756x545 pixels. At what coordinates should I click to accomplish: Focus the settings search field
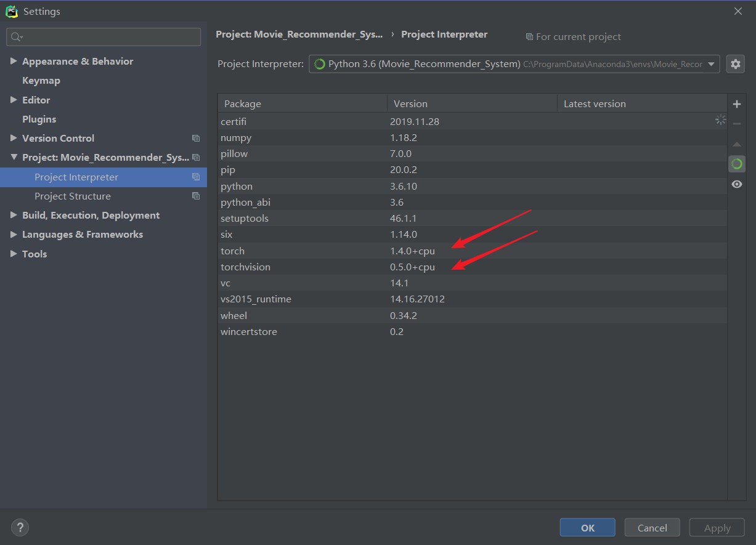(104, 37)
